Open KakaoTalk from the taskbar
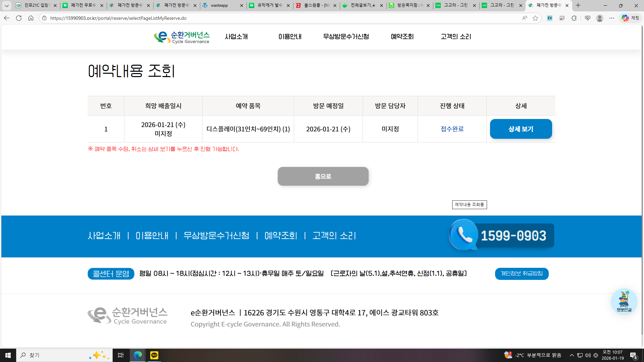644x362 pixels. pyautogui.click(x=154, y=355)
